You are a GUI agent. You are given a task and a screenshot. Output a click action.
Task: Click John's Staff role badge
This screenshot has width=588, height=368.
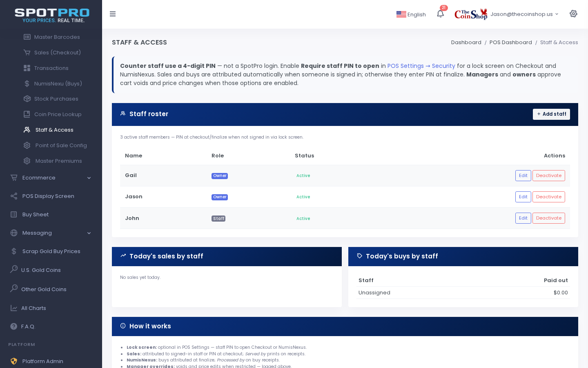click(x=218, y=218)
